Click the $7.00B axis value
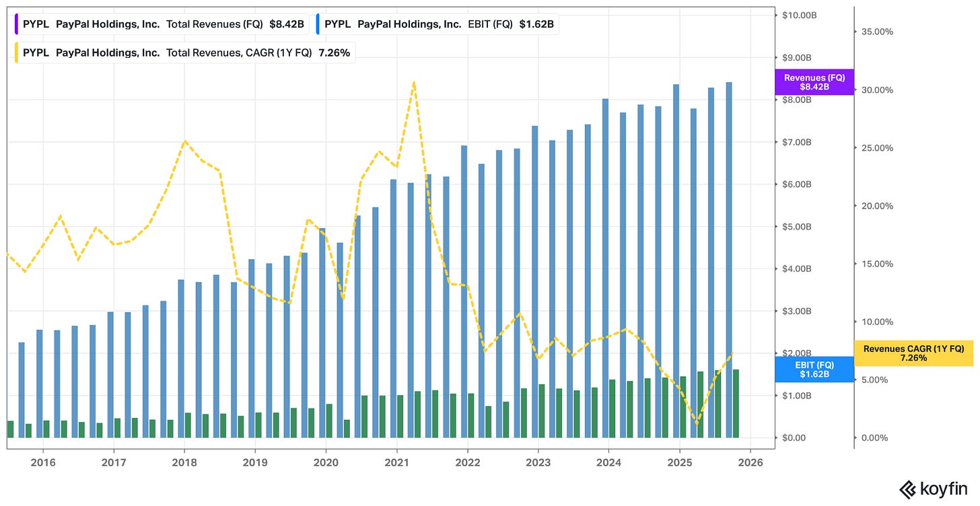 coord(798,142)
